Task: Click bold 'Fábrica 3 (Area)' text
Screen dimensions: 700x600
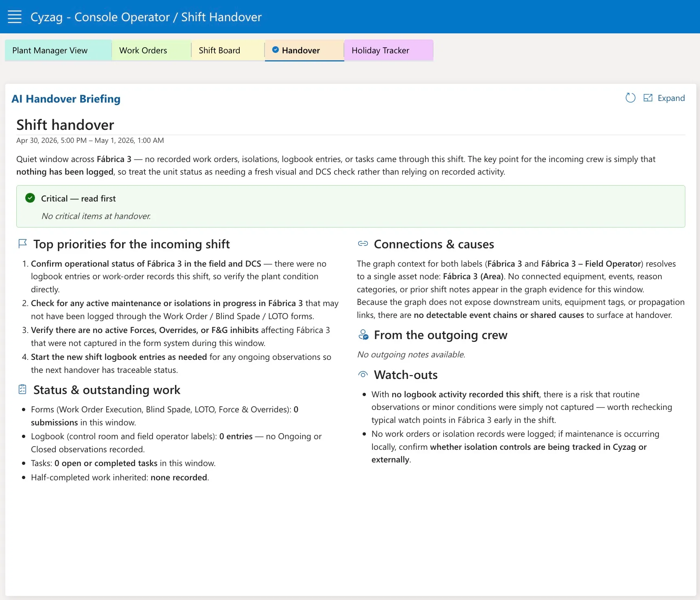Action: pos(473,276)
